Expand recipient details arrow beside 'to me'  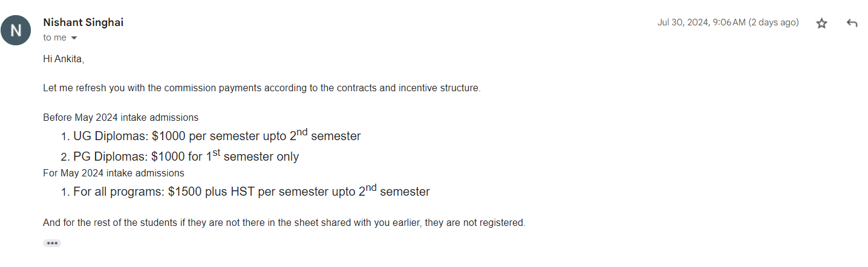[x=74, y=37]
